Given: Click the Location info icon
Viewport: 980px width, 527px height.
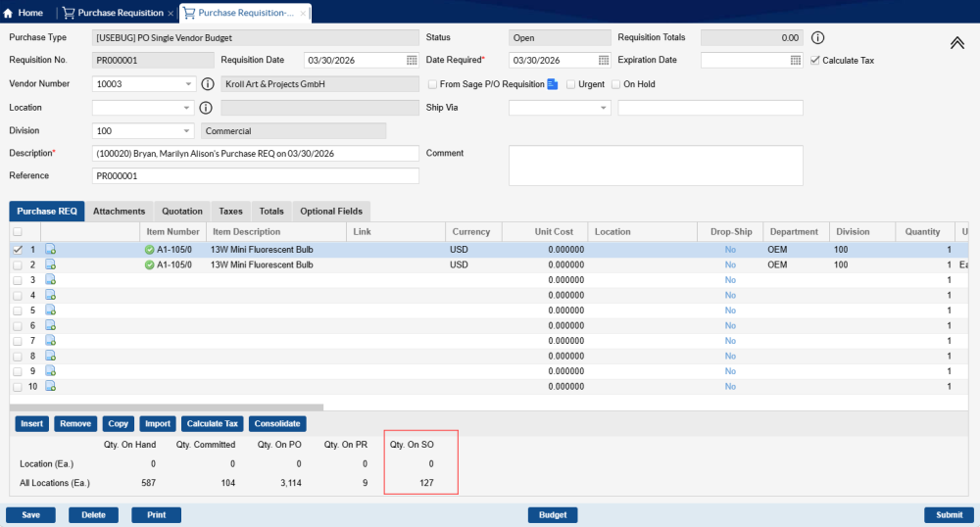Looking at the screenshot, I should point(206,108).
